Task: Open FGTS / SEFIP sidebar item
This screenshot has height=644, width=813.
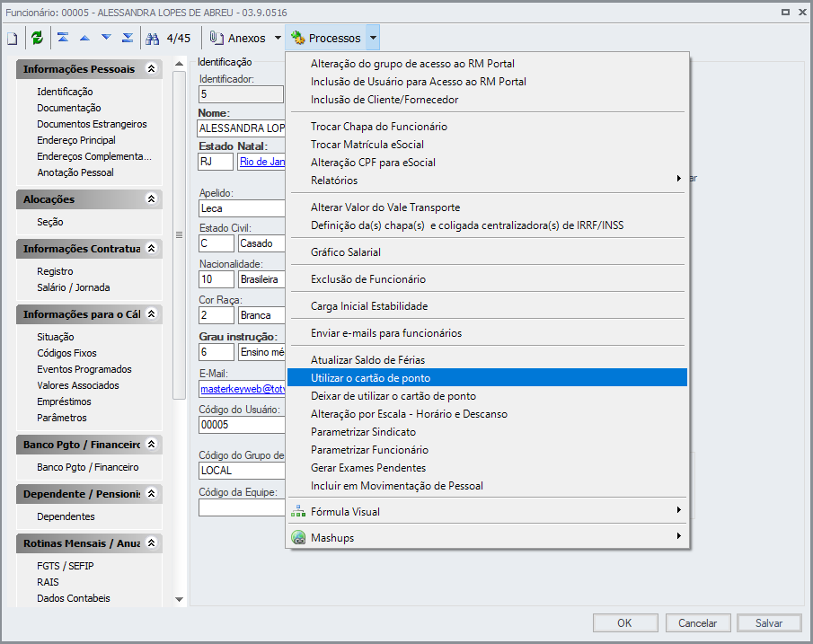Action: point(66,566)
